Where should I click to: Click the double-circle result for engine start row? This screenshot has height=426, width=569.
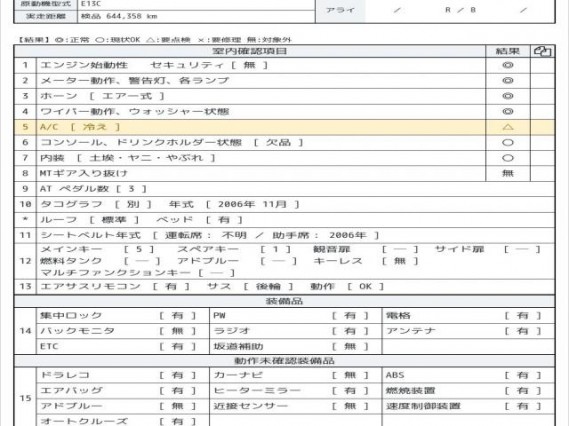pos(508,65)
